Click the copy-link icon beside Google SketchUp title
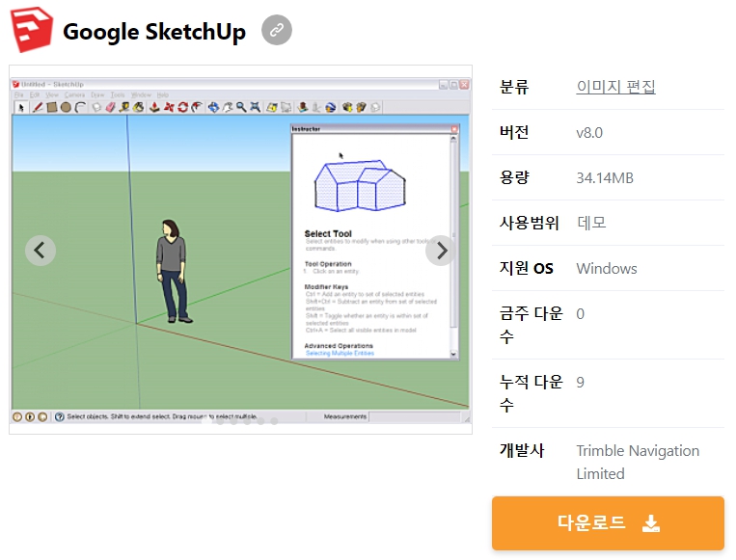The height and width of the screenshot is (560, 736). click(x=277, y=30)
